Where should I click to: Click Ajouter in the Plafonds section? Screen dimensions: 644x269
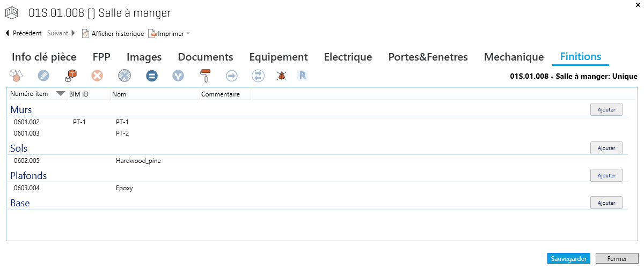tap(606, 175)
